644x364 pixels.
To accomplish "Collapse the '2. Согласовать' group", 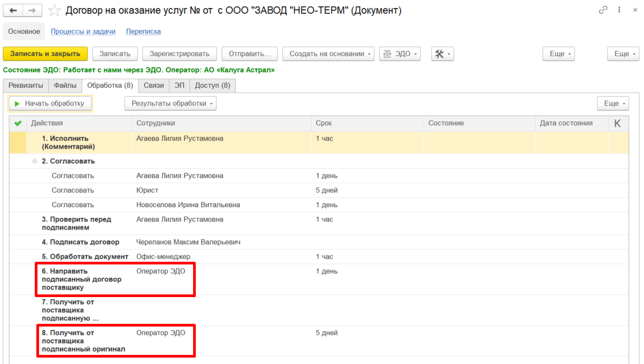I will pyautogui.click(x=35, y=161).
